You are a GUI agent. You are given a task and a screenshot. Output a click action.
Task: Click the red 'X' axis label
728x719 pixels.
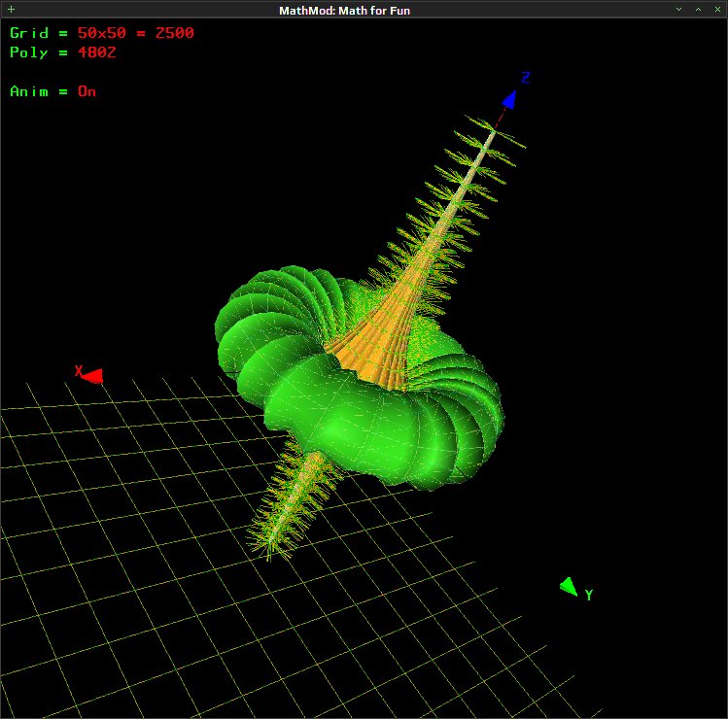tap(79, 370)
